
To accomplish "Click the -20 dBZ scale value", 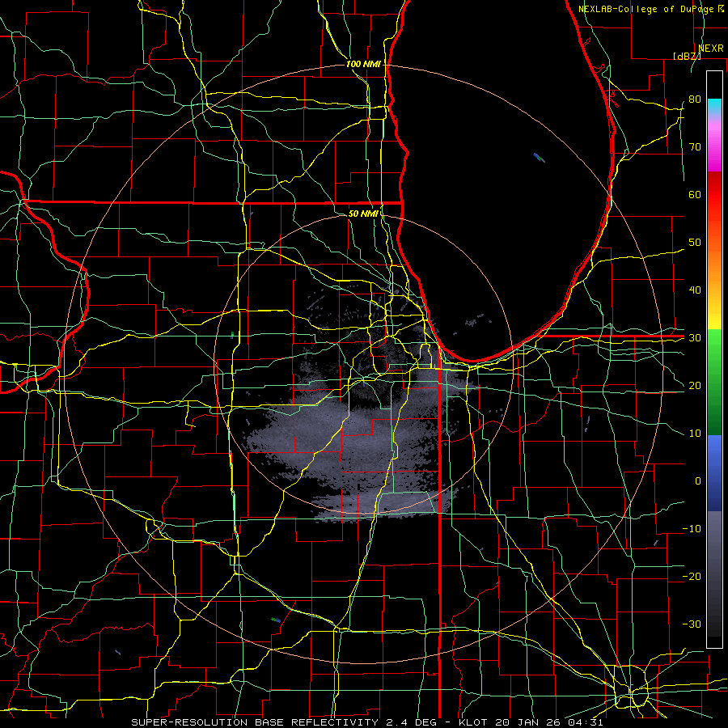I will coord(692,576).
